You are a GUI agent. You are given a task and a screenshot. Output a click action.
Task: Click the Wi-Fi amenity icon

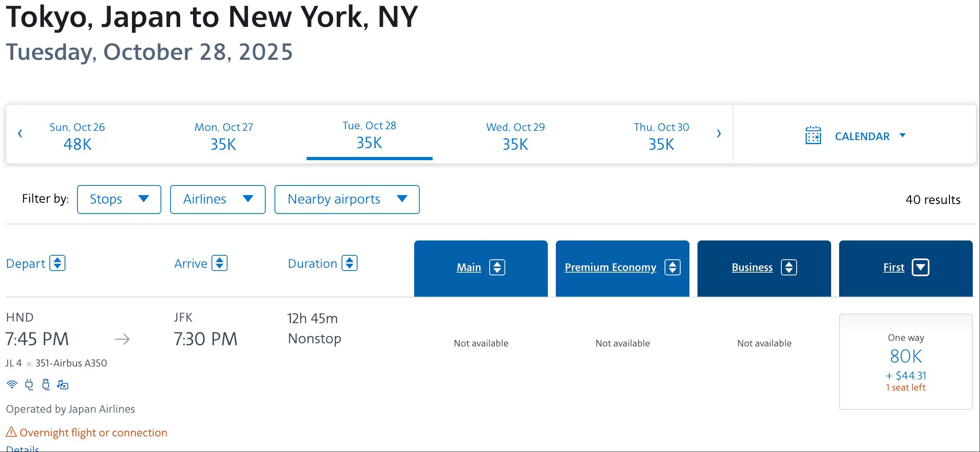12,385
